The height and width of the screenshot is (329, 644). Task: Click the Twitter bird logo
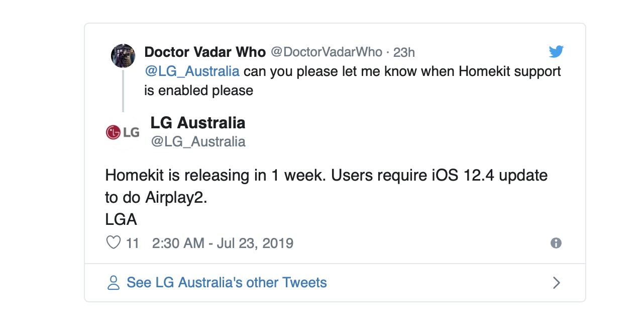(556, 51)
